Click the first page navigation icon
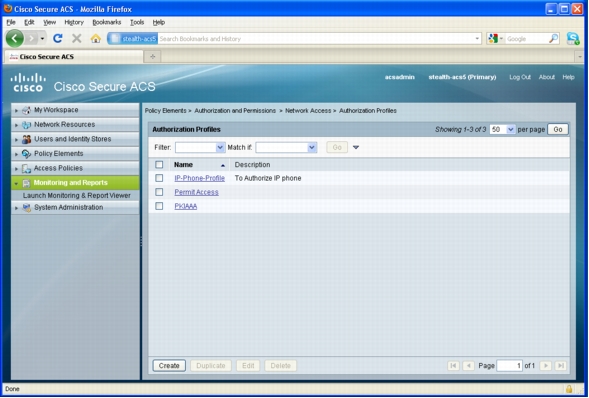 [x=453, y=366]
